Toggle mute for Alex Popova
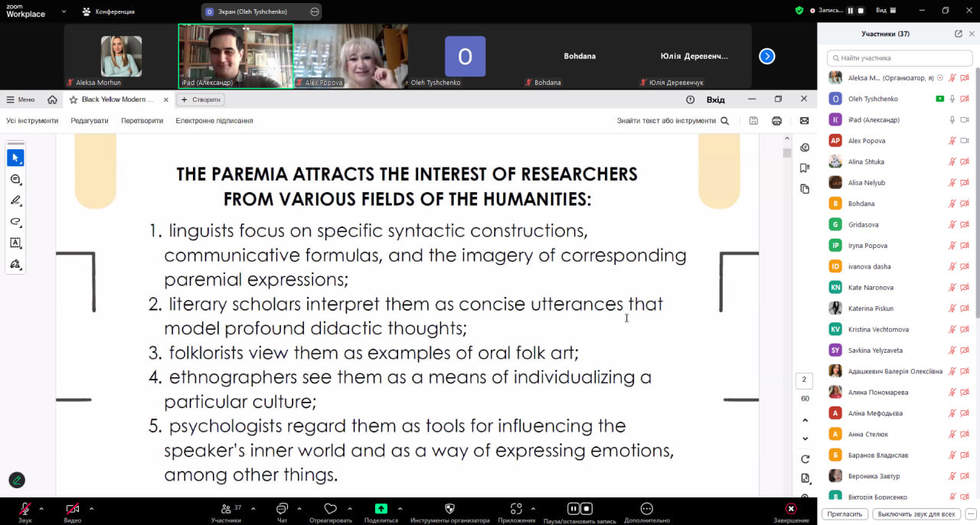 click(x=952, y=141)
